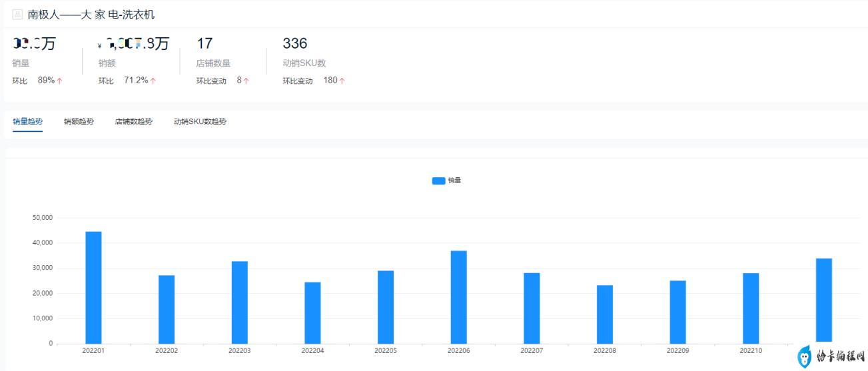Select the 202202 bar in the chart
Viewport: 868px width, 371px height.
167,309
